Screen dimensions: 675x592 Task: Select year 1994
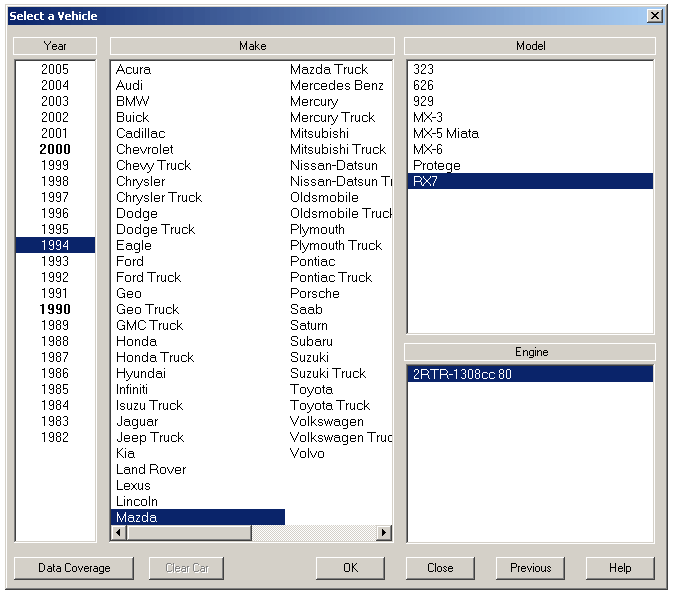tap(55, 245)
